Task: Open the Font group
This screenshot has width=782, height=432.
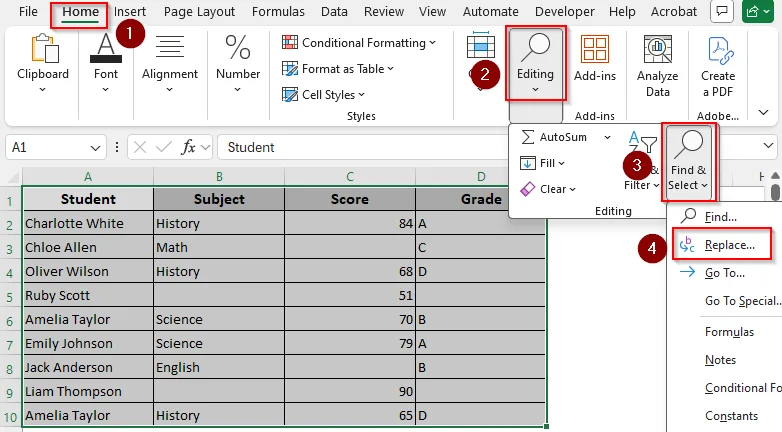Action: point(106,63)
